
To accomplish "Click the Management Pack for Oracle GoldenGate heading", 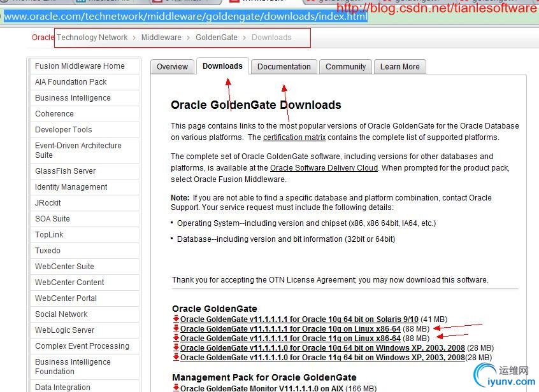I will [x=264, y=377].
